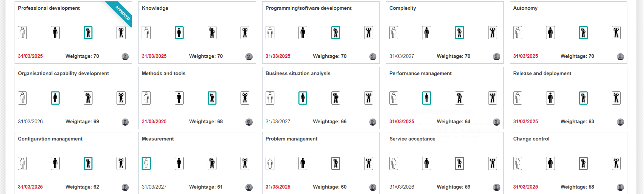This screenshot has width=644, height=194.
Task: Click the arms-raised figure in Business situation analysis
Action: (369, 98)
